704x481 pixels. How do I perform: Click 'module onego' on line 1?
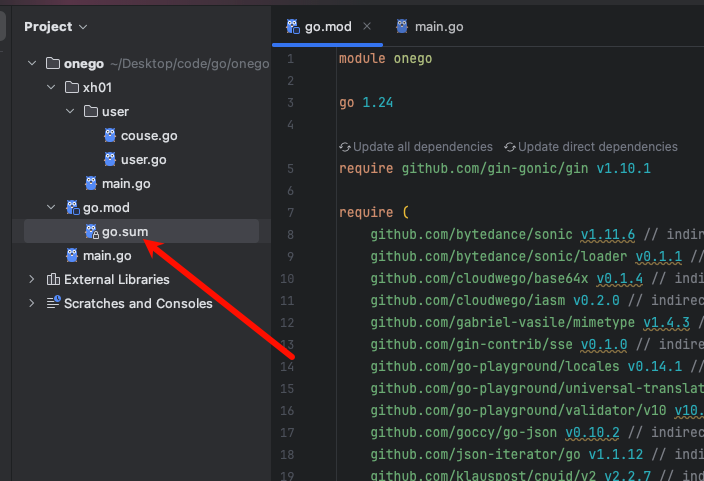pos(385,58)
